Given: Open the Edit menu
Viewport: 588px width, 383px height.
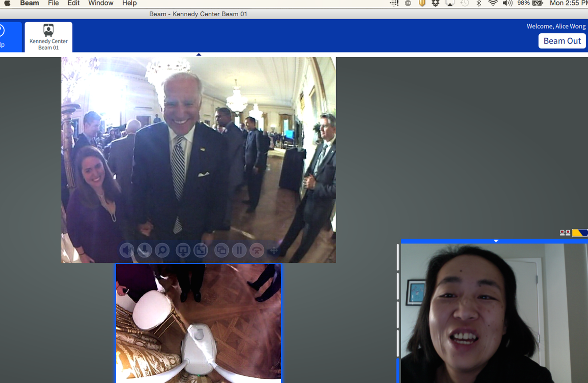Looking at the screenshot, I should coord(73,3).
